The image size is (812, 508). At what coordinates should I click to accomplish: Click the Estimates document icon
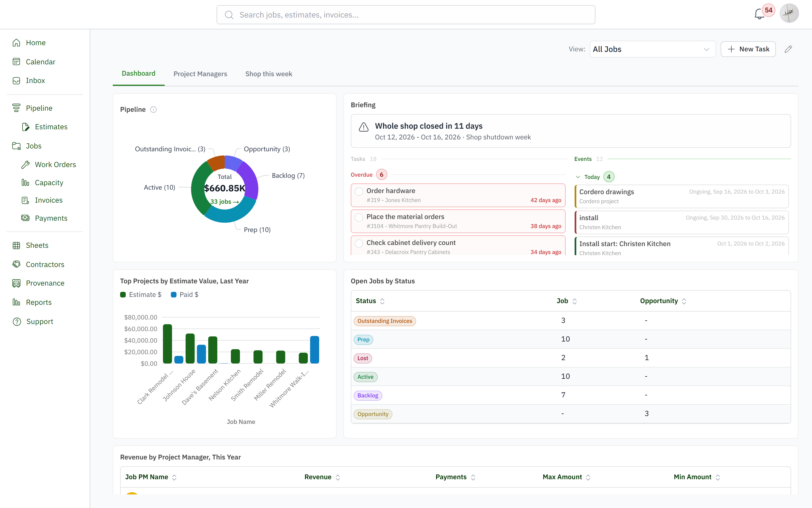pyautogui.click(x=25, y=127)
